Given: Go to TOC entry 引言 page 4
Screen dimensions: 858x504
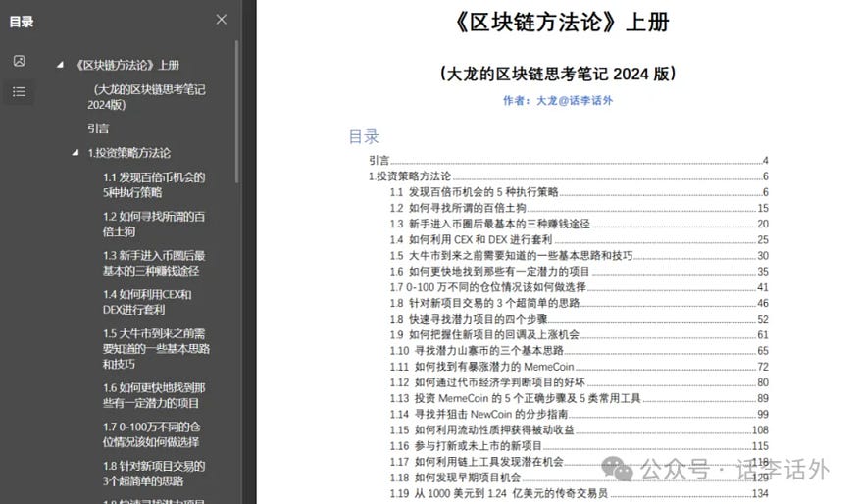Looking at the screenshot, I should pyautogui.click(x=568, y=161).
